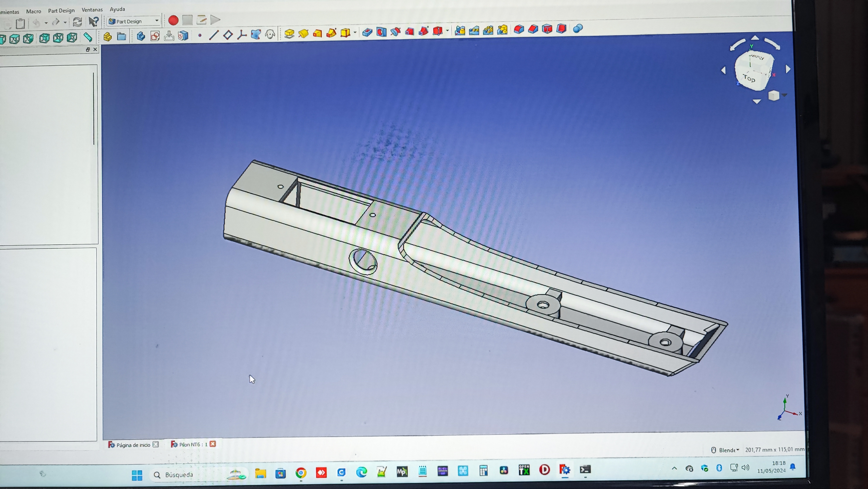Viewport: 868px width, 489px height.
Task: Switch to Página de inicio tab
Action: 133,445
